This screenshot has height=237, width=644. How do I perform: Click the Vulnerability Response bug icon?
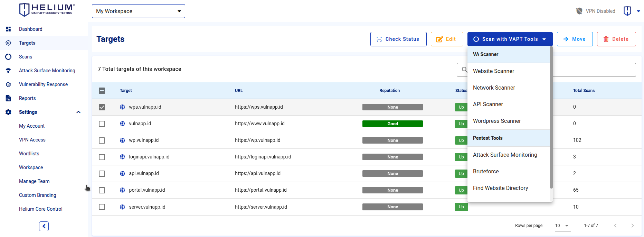8,84
